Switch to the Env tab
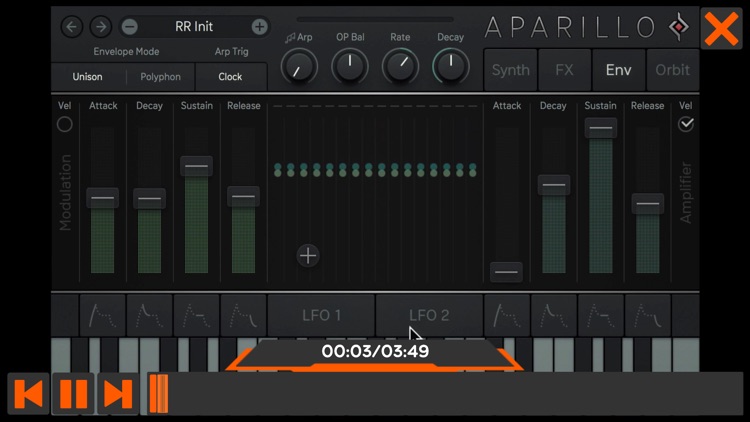Screen dimensions: 750x422 coord(618,70)
